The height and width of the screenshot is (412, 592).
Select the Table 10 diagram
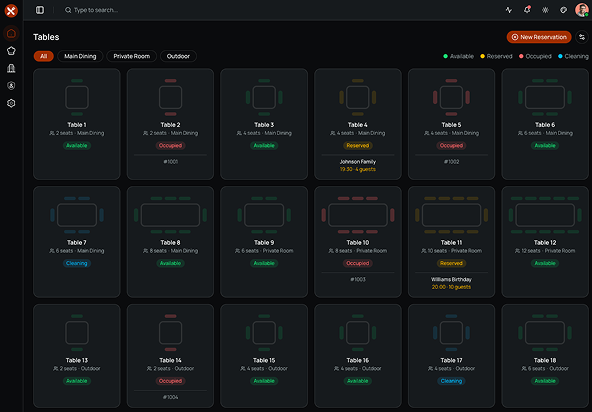point(358,215)
